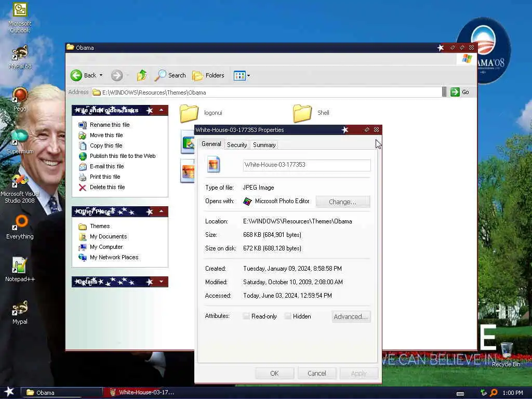This screenshot has width=532, height=399.
Task: Open Microsoft Outlook desktop icon
Action: [20, 18]
